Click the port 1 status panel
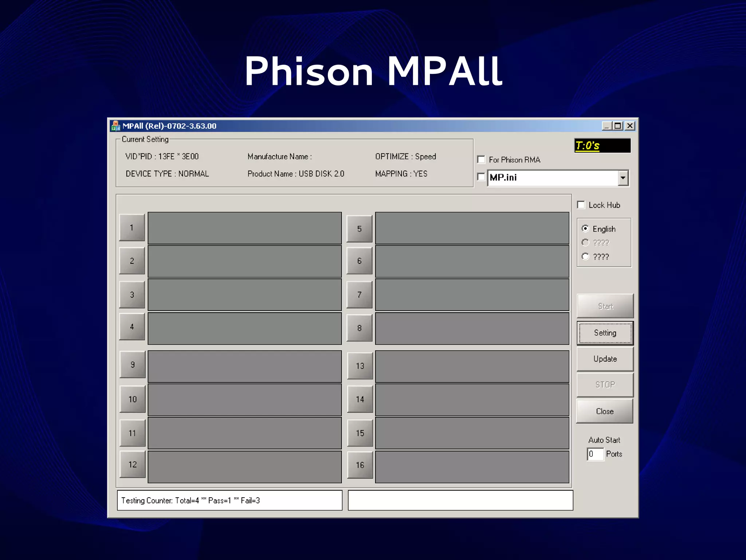This screenshot has width=746, height=560. (245, 228)
